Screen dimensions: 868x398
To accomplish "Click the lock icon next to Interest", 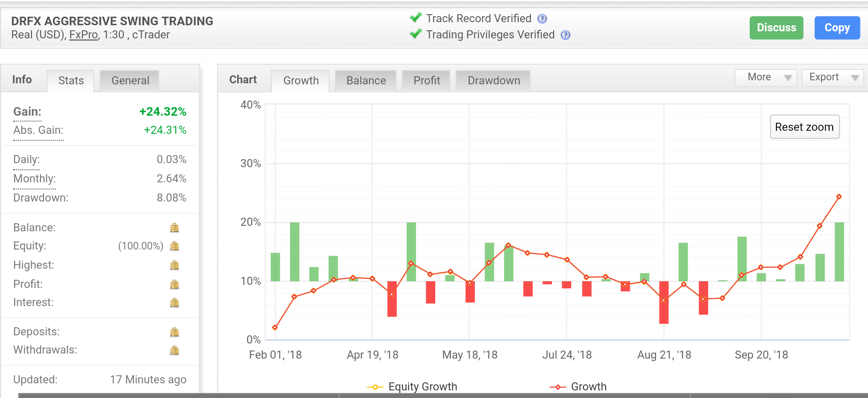I will click(174, 303).
